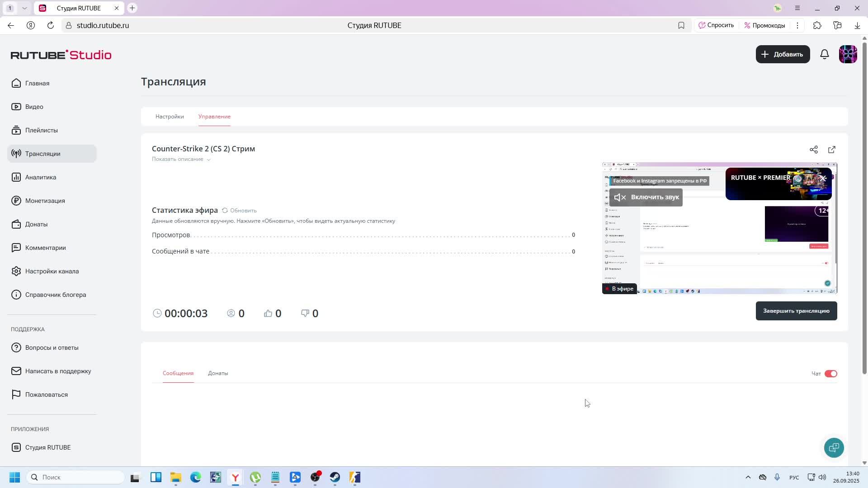The height and width of the screenshot is (488, 868).
Task: Open stream in new window icon
Action: pos(832,150)
